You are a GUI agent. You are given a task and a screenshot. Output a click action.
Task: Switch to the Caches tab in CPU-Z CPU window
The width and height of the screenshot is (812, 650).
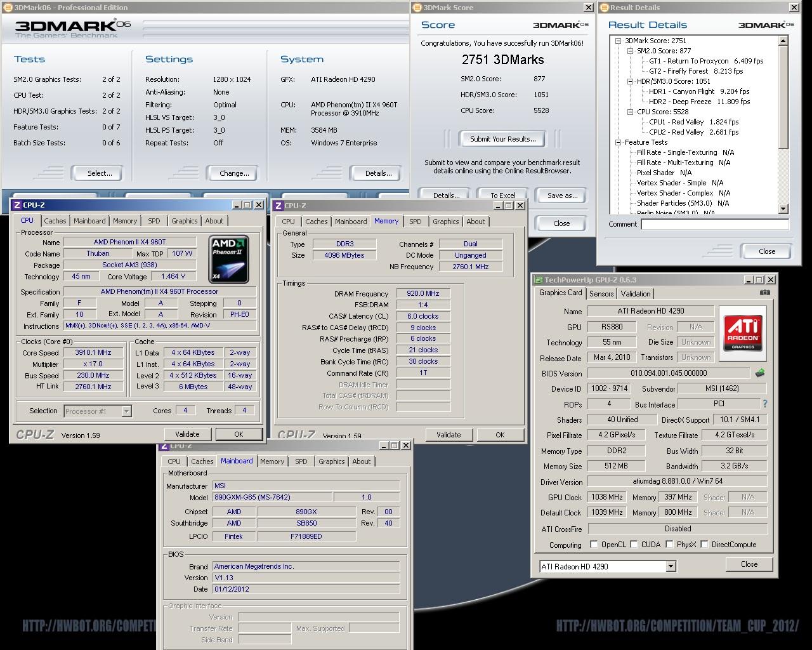pyautogui.click(x=55, y=221)
